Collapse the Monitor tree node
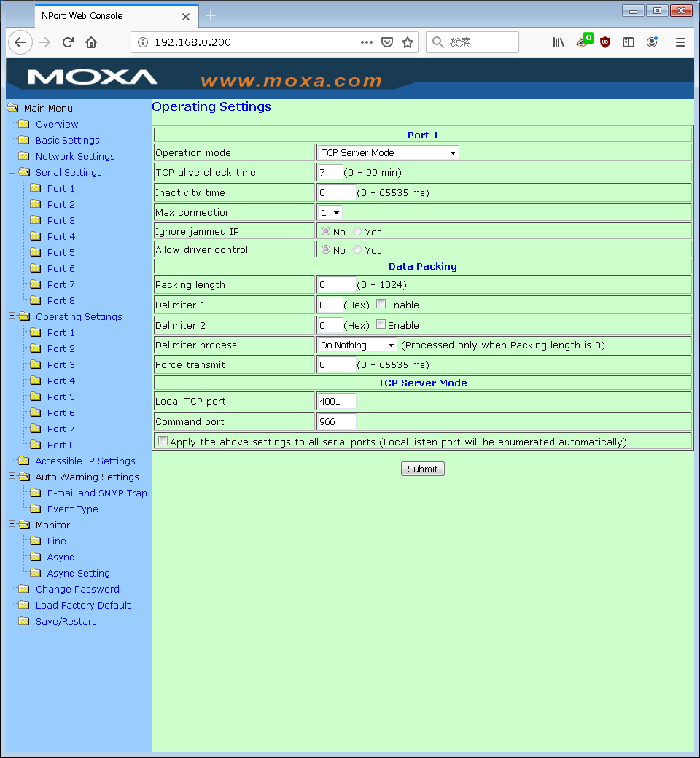The image size is (700, 758). [x=12, y=524]
